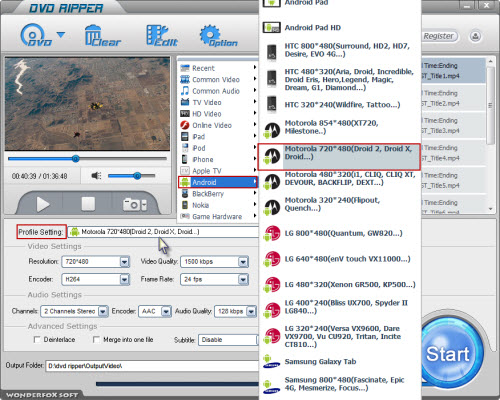The image size is (500, 400).
Task: Click the Clear toolbar icon
Action: (103, 35)
